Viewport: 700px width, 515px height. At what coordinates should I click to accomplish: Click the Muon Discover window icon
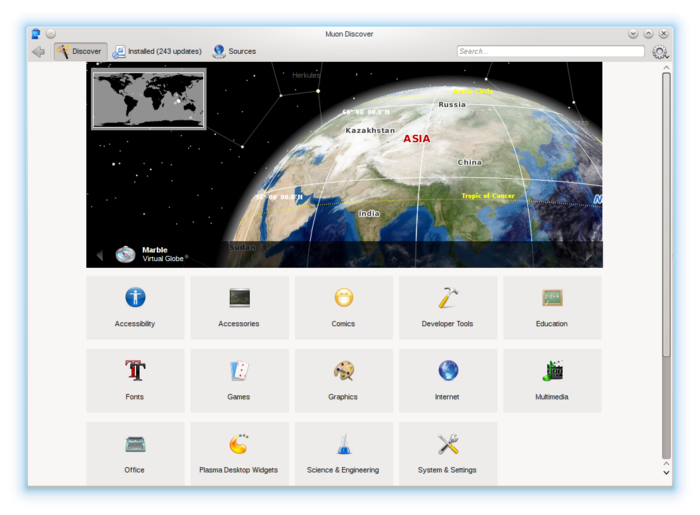click(x=36, y=33)
